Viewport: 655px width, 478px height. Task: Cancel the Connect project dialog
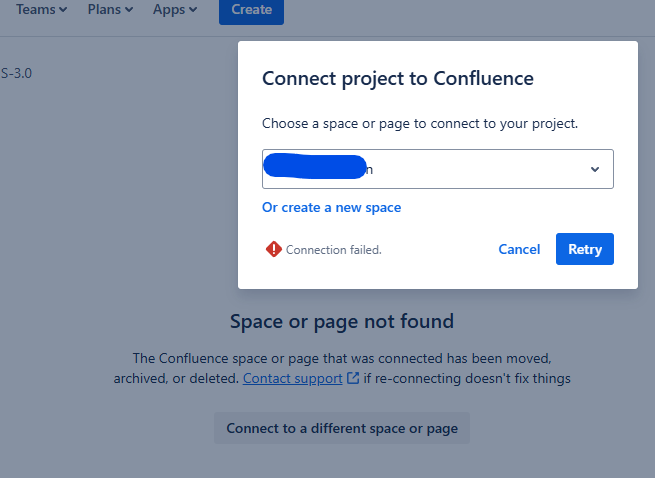(x=519, y=249)
